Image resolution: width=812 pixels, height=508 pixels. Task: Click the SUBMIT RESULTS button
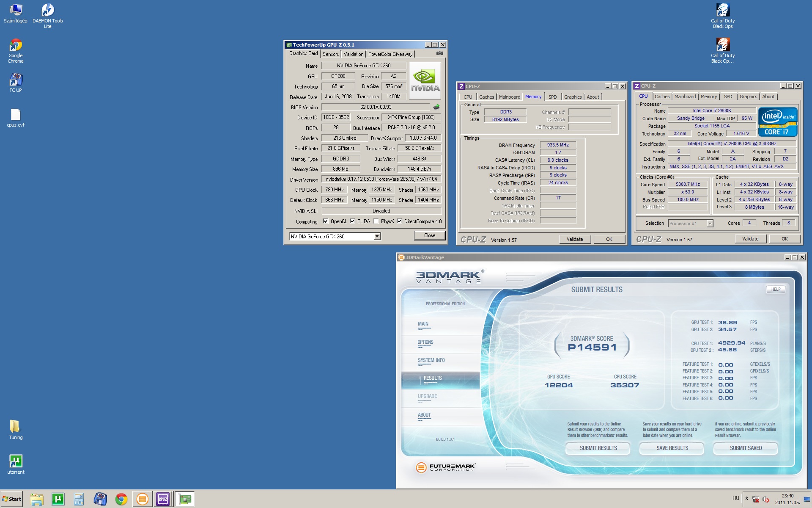(x=598, y=448)
